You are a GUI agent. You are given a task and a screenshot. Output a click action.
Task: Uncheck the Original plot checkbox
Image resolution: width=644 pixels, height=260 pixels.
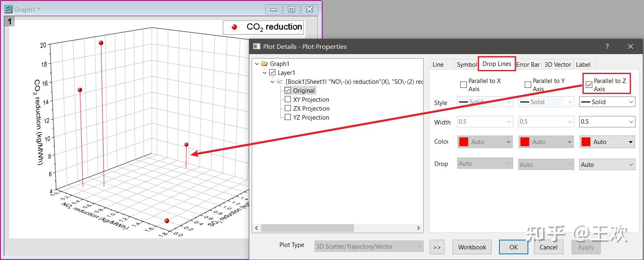click(x=288, y=90)
